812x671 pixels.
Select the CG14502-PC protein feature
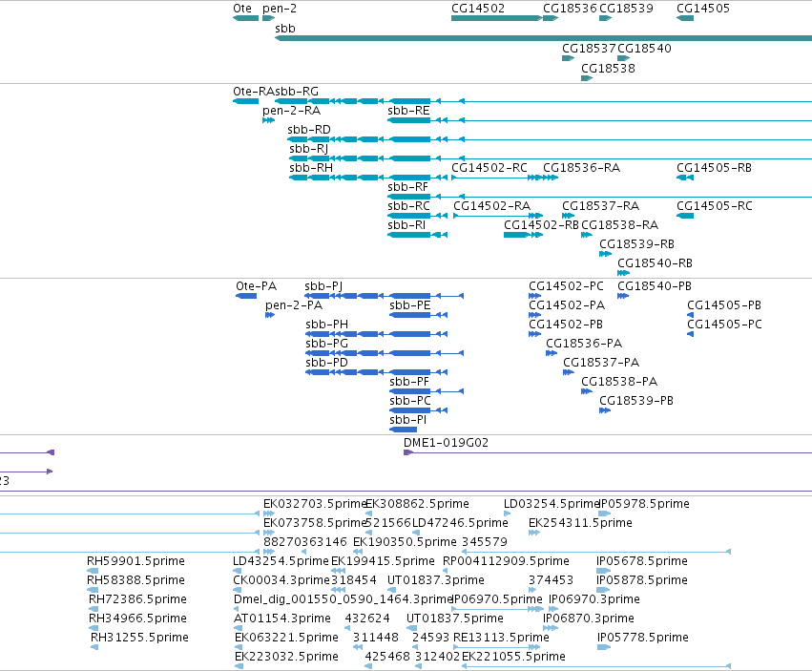(x=535, y=297)
